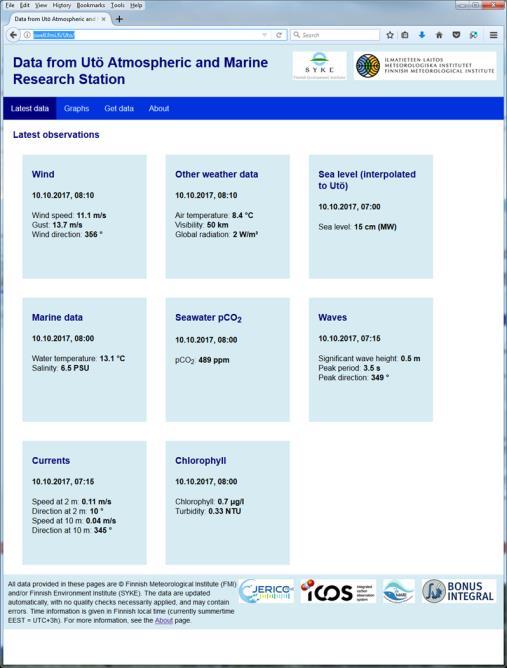Click the browser back arrow button
The height and width of the screenshot is (668, 507).
[13, 35]
